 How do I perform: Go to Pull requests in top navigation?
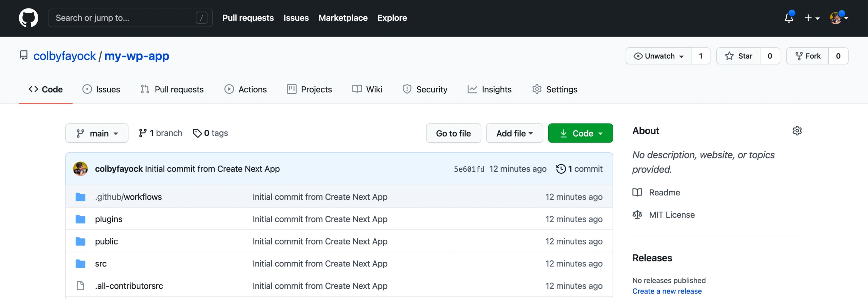pyautogui.click(x=248, y=18)
